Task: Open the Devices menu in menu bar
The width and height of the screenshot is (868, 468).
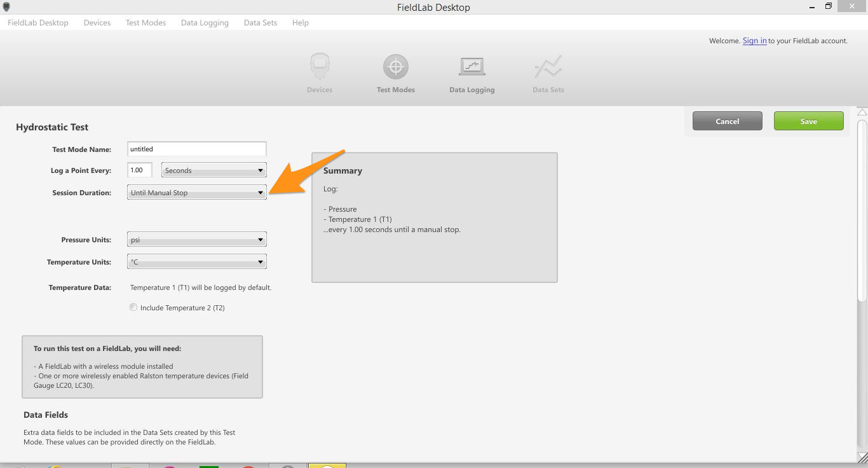Action: coord(97,23)
